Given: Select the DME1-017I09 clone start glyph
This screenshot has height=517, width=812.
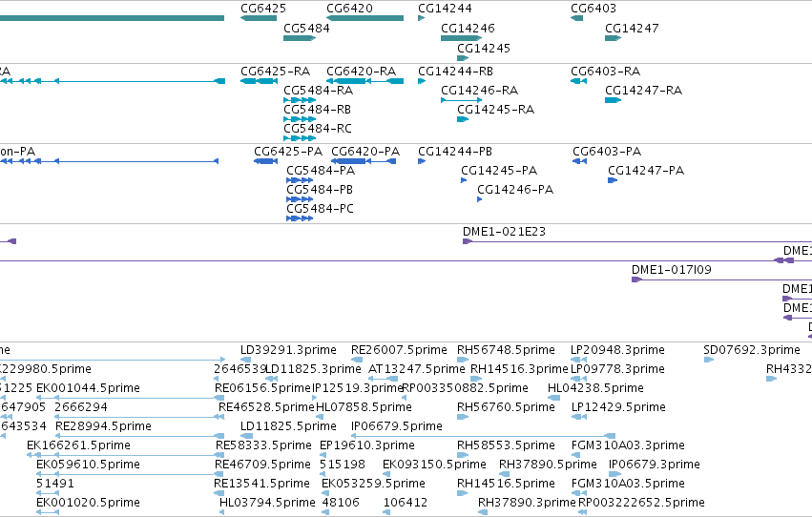Looking at the screenshot, I should click(x=637, y=280).
